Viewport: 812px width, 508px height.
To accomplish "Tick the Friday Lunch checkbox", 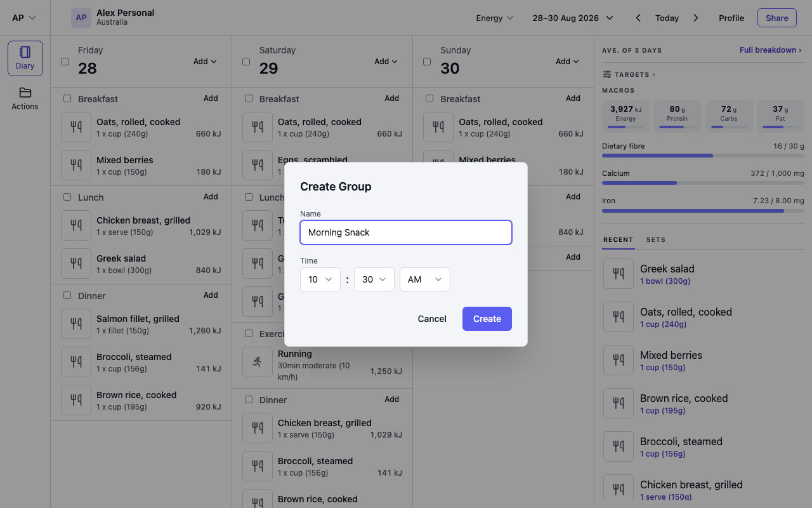I will point(67,197).
